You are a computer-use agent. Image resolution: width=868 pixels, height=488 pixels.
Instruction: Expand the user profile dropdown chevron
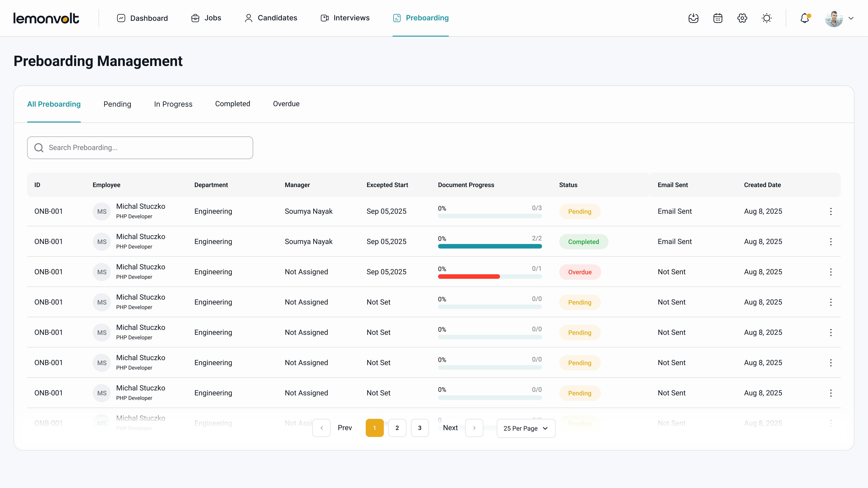[x=851, y=19]
